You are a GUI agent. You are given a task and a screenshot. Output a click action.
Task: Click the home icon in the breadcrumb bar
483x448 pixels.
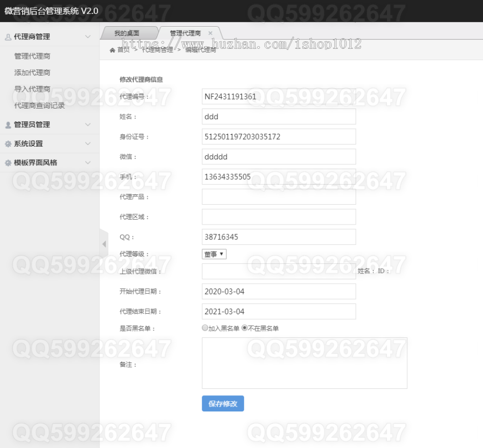click(111, 49)
